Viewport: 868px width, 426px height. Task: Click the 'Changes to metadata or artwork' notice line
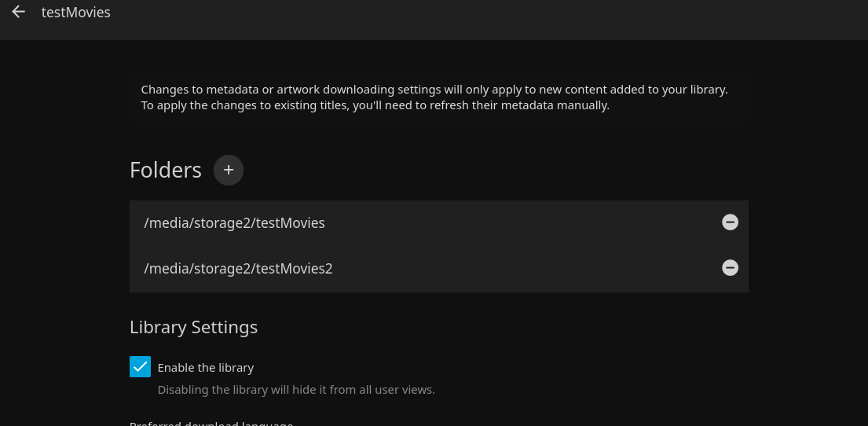434,90
